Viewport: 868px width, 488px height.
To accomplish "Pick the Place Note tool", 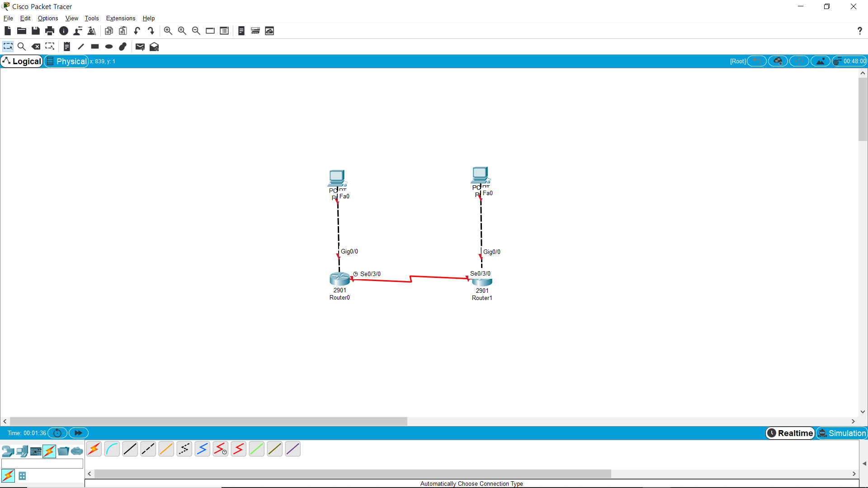I will point(67,47).
